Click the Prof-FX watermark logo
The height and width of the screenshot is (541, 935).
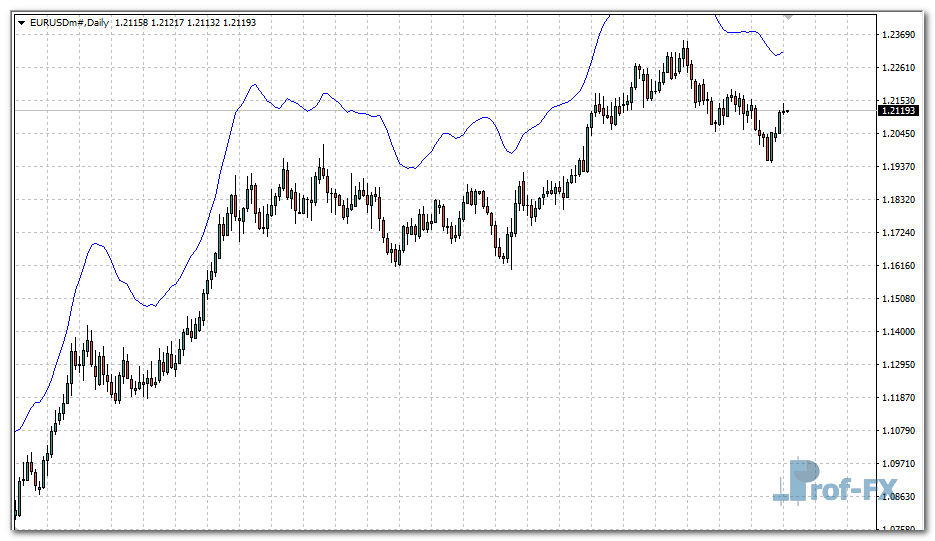pyautogui.click(x=824, y=482)
